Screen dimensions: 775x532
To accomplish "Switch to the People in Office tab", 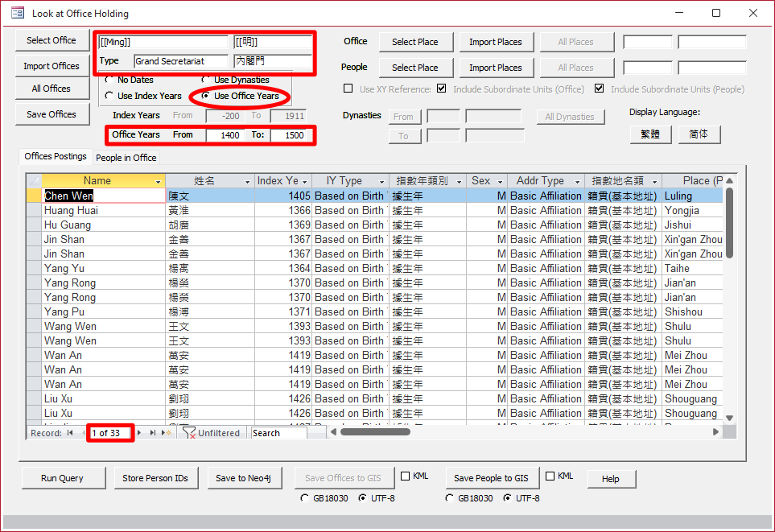I will (x=126, y=157).
